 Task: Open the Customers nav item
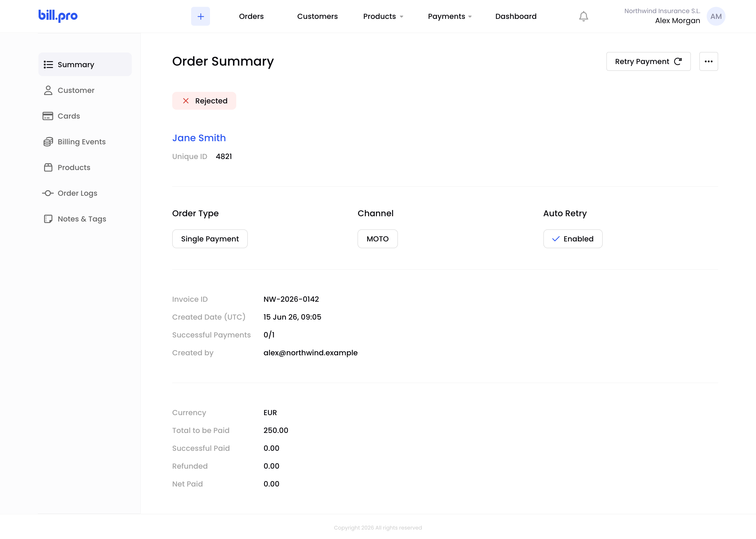pos(317,16)
